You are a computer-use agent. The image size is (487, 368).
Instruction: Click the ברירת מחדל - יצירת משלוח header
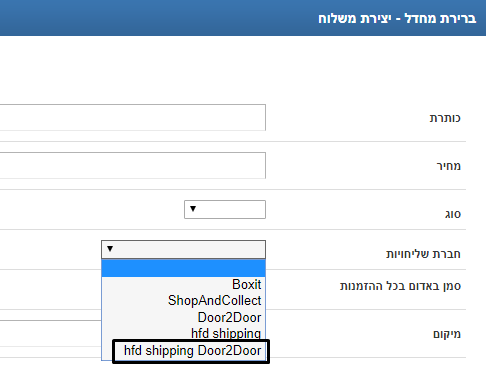[x=397, y=18]
